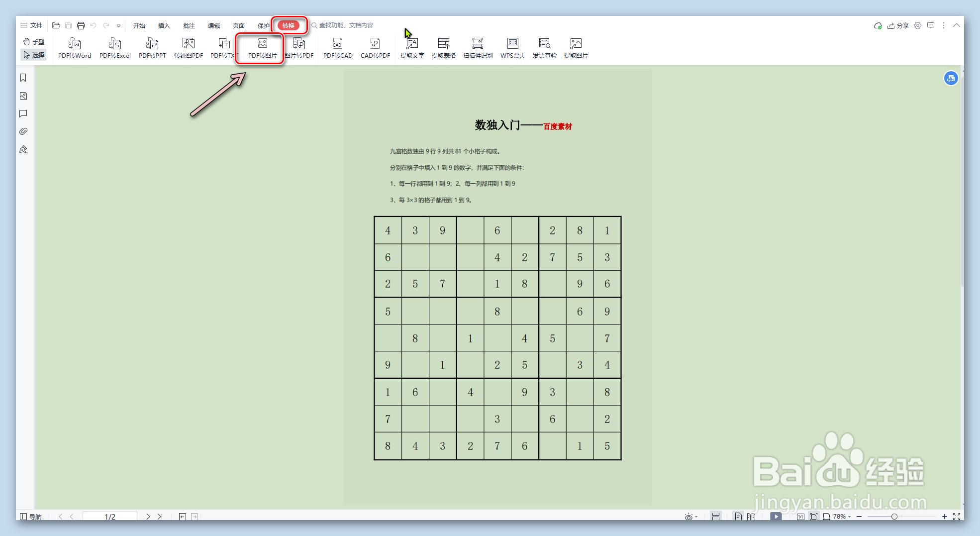Enable double-page view in the status bar
Screen dimensions: 980x536
point(751,517)
